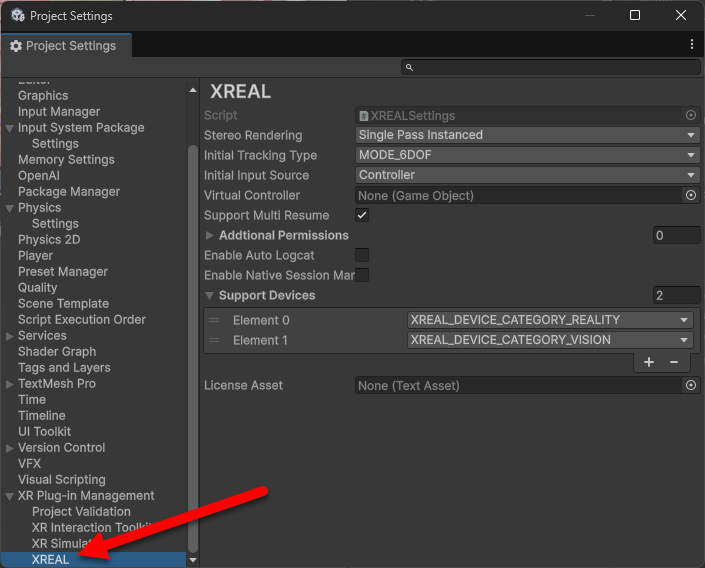Select Shader Graph category

click(x=57, y=352)
